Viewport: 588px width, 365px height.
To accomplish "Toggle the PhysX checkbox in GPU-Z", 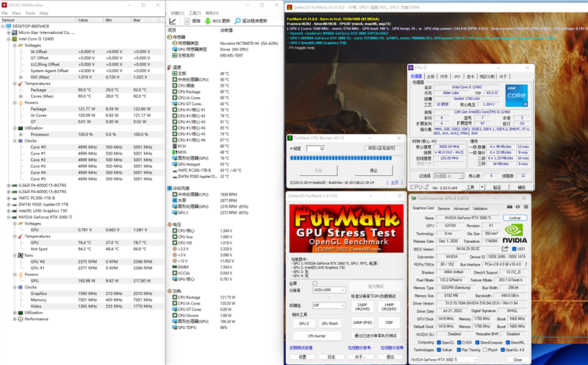I will (x=485, y=350).
